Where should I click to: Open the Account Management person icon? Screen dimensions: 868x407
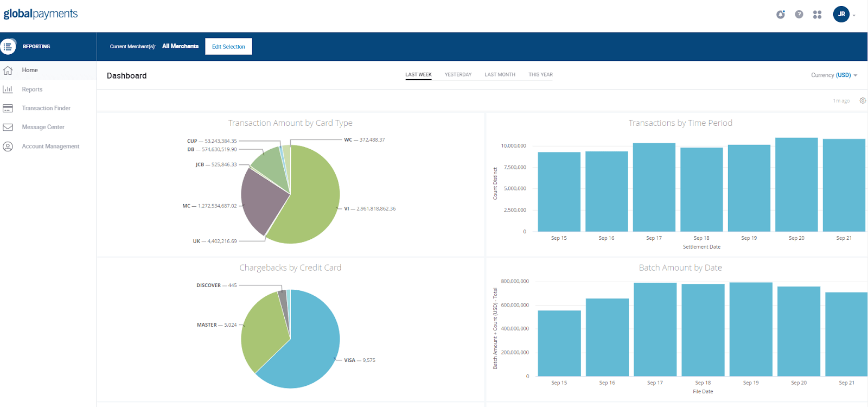click(x=8, y=147)
